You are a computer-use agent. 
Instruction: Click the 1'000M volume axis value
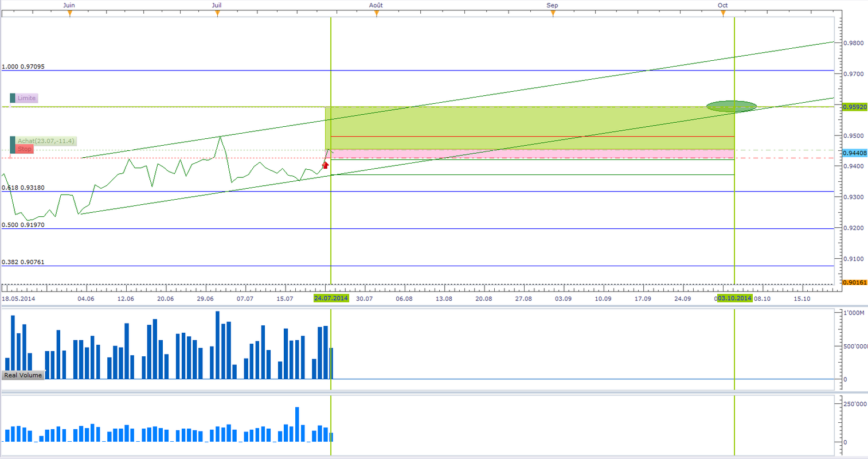pos(854,313)
